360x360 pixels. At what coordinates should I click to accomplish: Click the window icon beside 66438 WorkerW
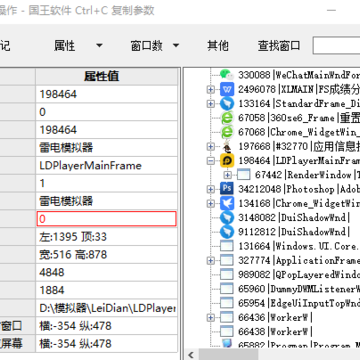[227, 332]
